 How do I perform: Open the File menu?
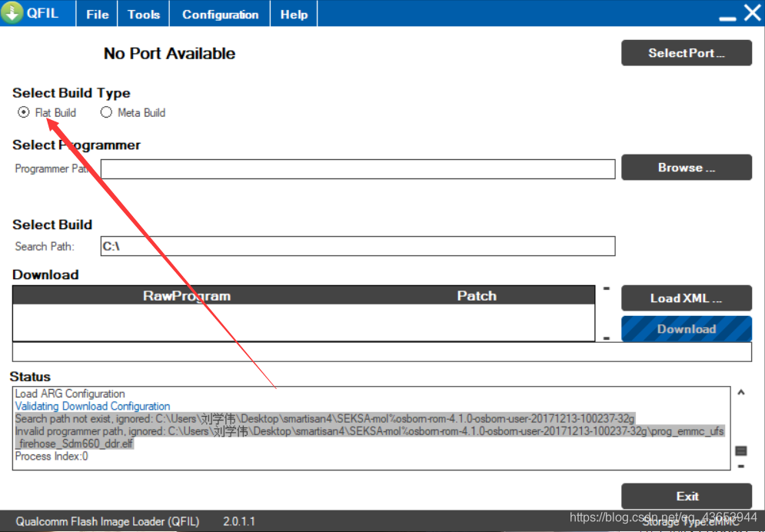click(x=97, y=14)
